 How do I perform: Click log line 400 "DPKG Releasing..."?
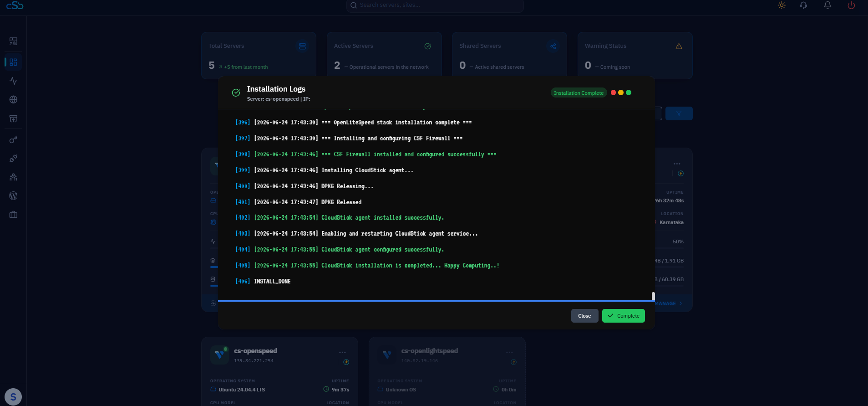[x=304, y=186]
